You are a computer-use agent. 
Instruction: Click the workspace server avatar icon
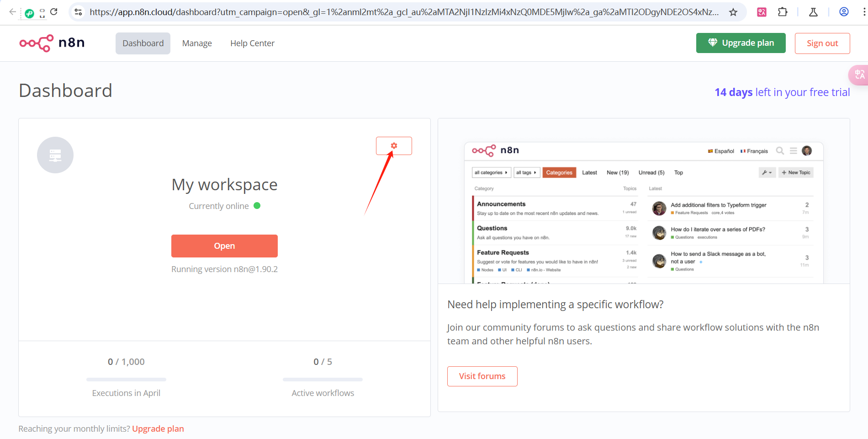point(55,155)
